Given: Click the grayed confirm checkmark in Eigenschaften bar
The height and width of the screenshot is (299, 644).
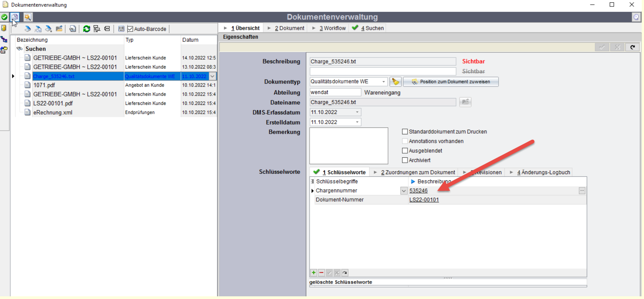Looking at the screenshot, I should click(x=602, y=47).
